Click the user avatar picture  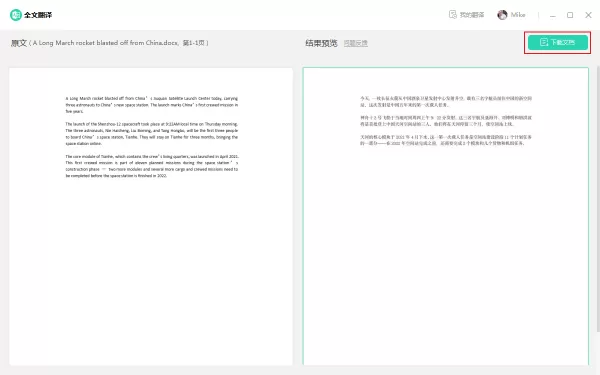click(502, 15)
